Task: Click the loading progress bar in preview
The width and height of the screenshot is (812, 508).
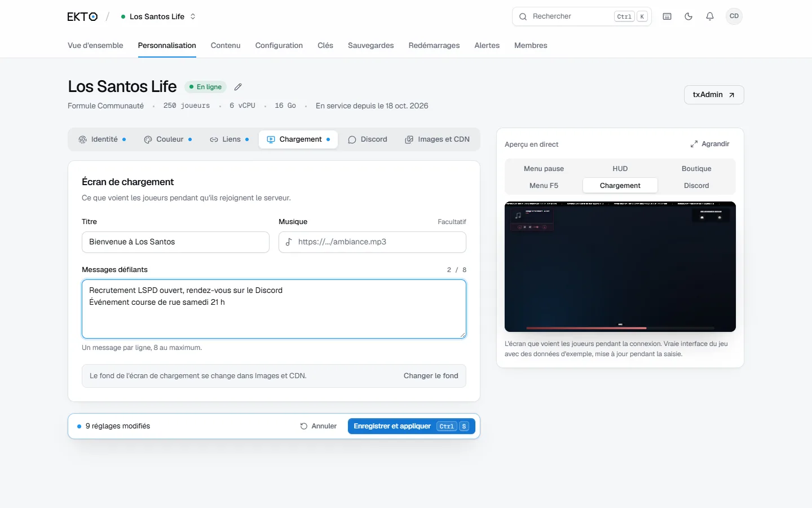Action: pyautogui.click(x=620, y=328)
